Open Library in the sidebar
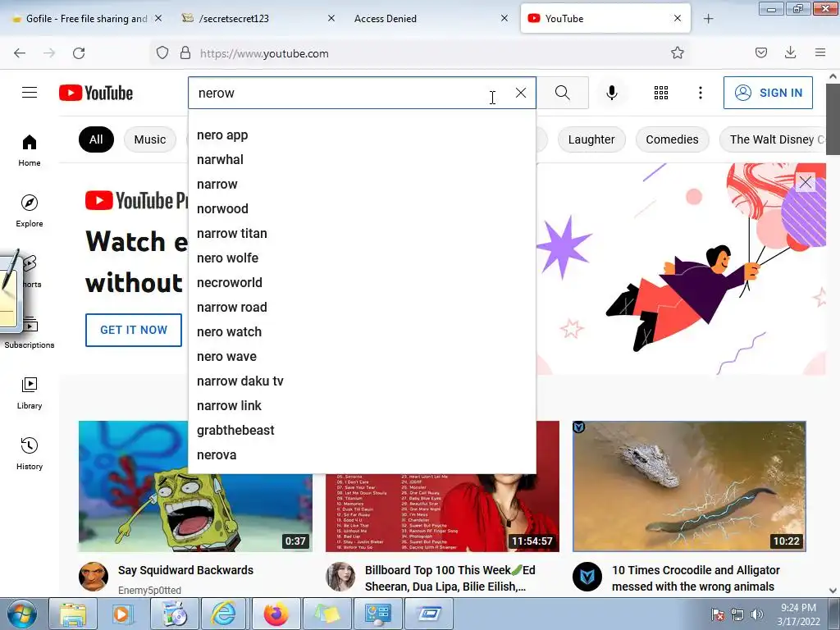The image size is (840, 630). (30, 393)
